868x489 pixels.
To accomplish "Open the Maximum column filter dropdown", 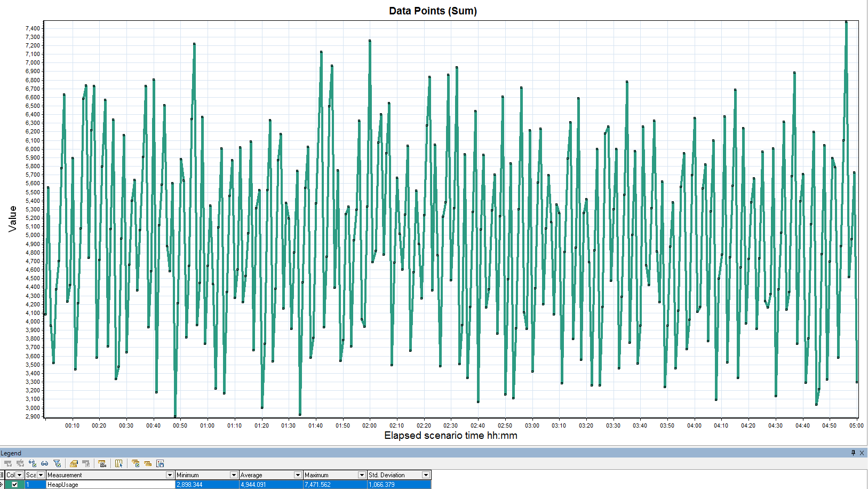I will (362, 475).
